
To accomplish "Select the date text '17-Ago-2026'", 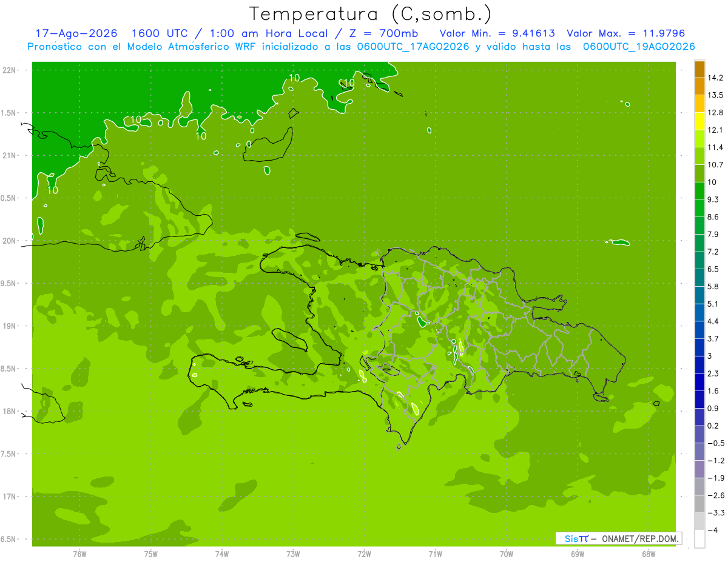I will point(76,33).
